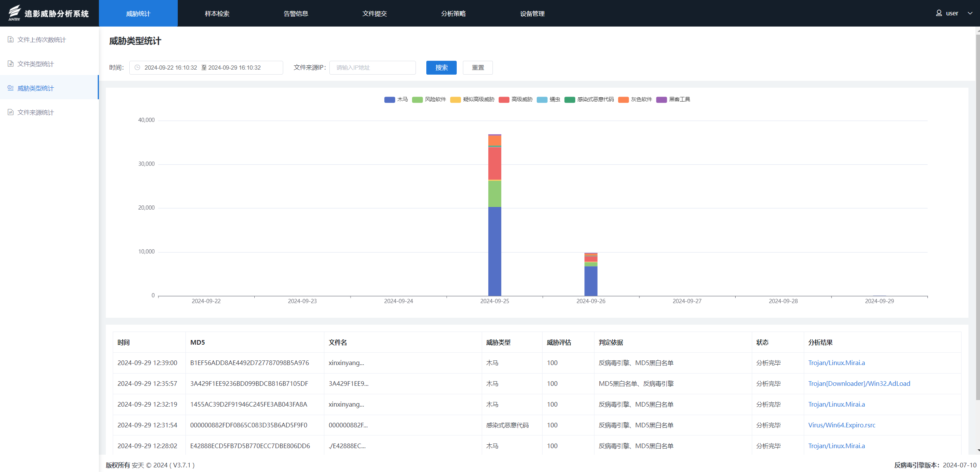Open Virus/Win64.Expiro.rsrc result link

pos(842,425)
